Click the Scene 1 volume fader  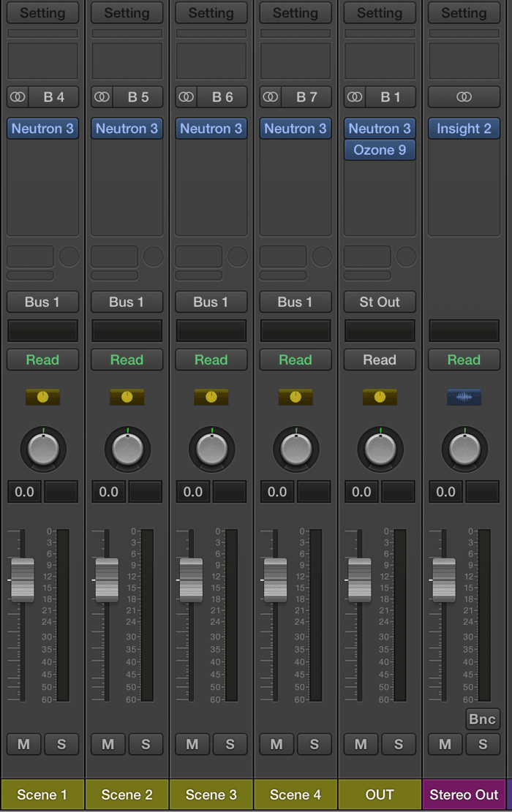coord(22,580)
